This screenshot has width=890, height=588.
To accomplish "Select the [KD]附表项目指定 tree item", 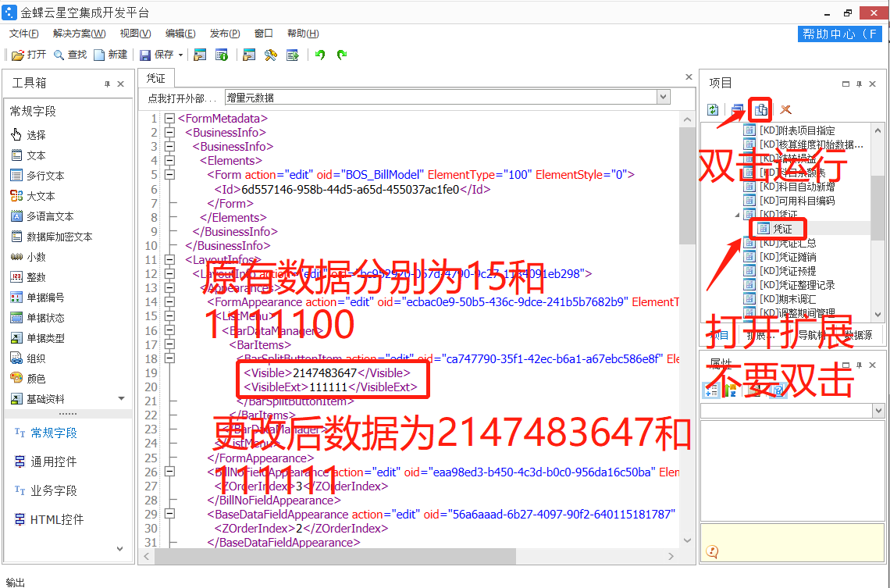I will 789,130.
